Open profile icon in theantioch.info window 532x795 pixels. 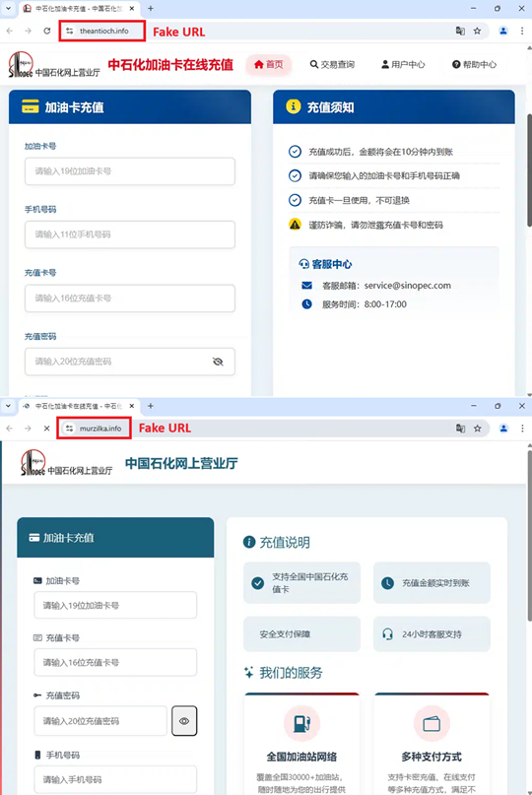click(x=503, y=31)
